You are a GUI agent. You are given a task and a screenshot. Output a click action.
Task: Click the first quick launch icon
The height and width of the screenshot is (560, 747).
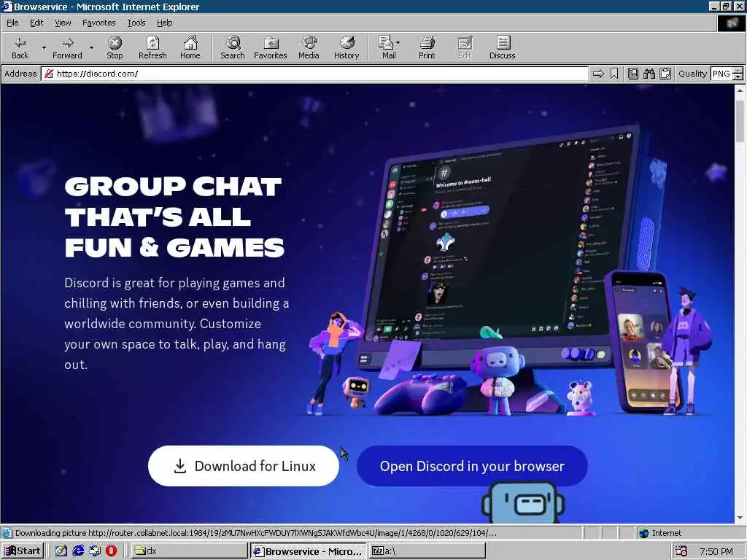[61, 551]
